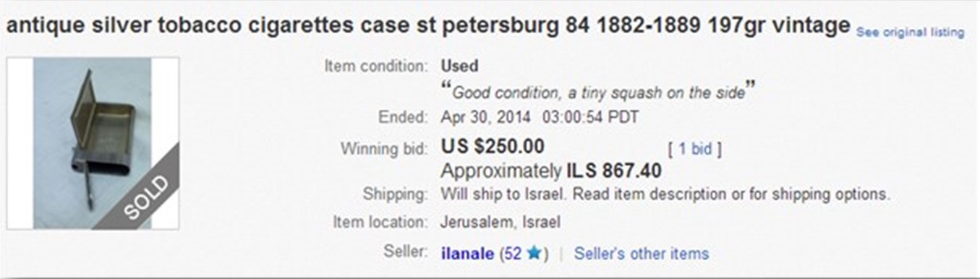980x279 pixels.
Task: Click the Used condition value
Action: tap(459, 66)
